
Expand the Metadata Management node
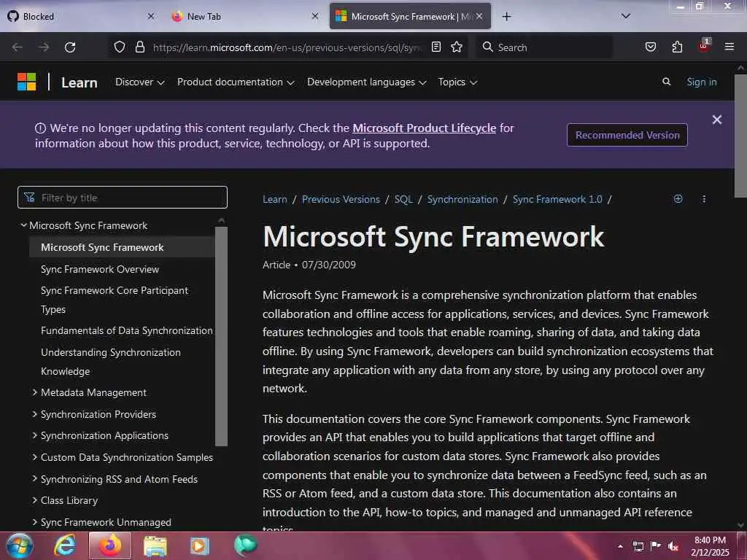tap(35, 392)
